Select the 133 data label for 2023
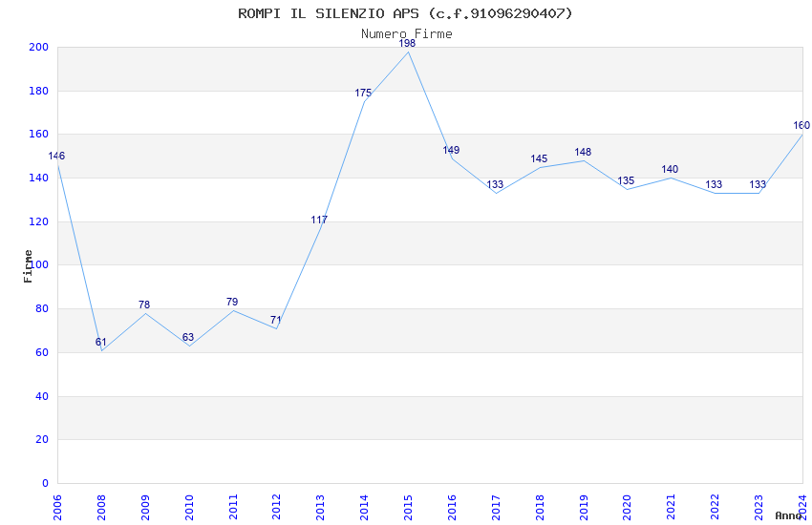Screen dimensions: 812x525 pos(758,184)
